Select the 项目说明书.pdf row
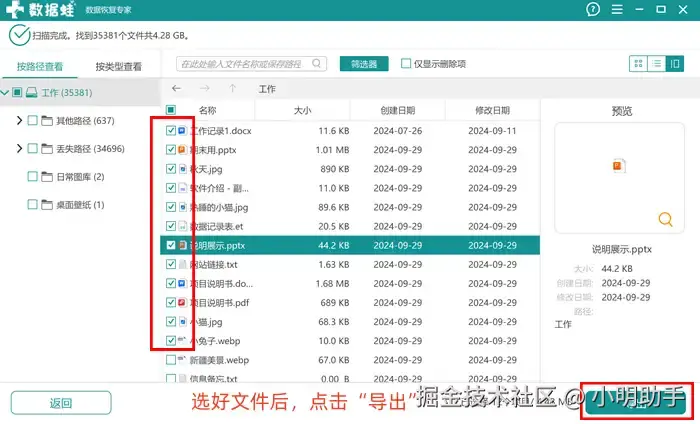 tap(350, 303)
